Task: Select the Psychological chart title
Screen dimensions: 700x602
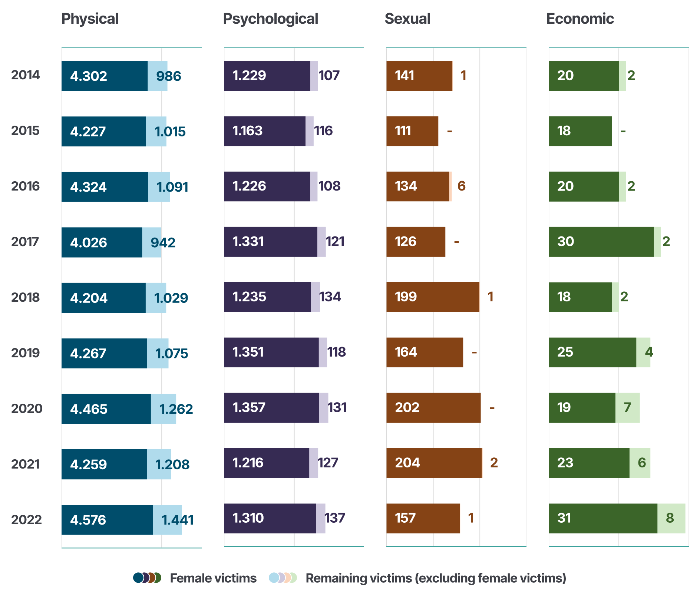Action: 270,19
